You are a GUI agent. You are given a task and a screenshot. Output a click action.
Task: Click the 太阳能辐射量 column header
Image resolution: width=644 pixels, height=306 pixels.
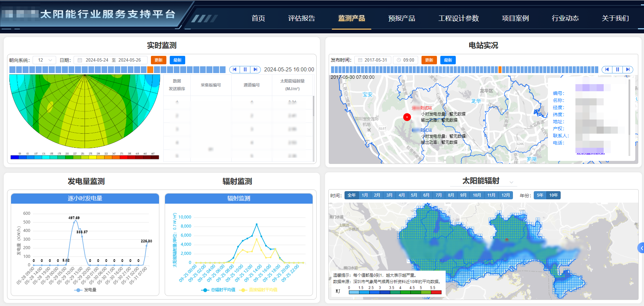292,85
